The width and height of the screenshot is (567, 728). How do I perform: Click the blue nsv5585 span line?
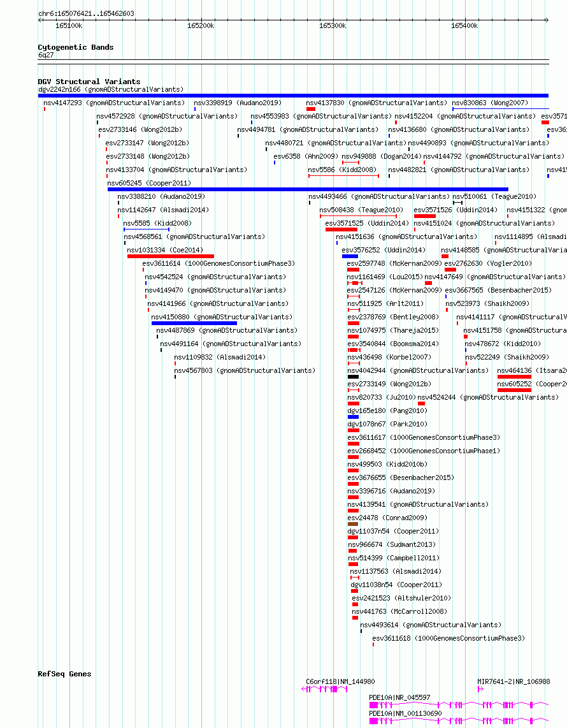pyautogui.click(x=147, y=229)
